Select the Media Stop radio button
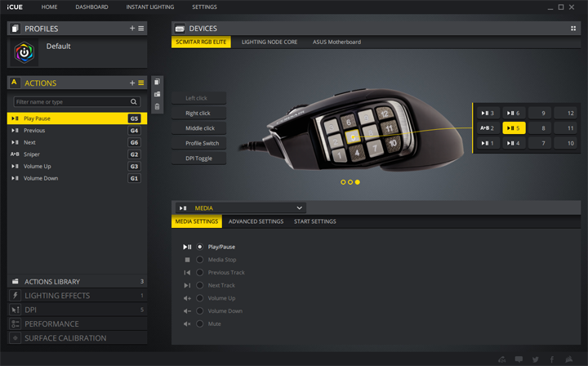This screenshot has width=588, height=366. (x=199, y=259)
